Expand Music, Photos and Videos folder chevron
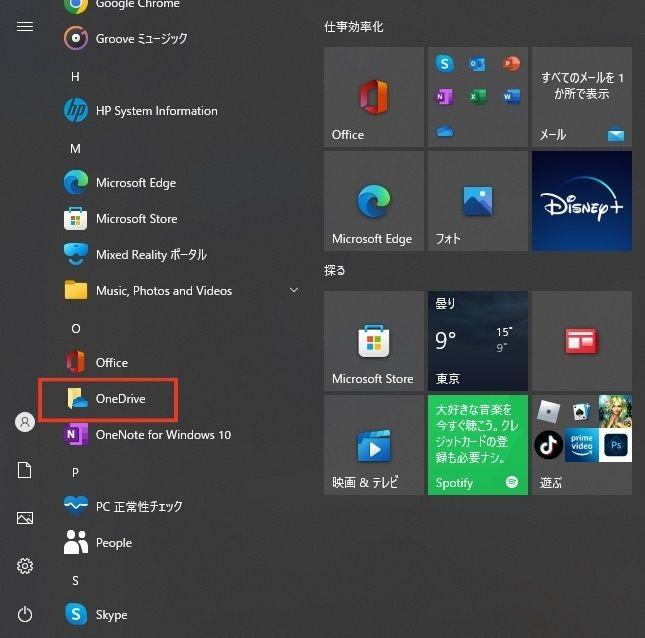The image size is (645, 638). pos(294,290)
